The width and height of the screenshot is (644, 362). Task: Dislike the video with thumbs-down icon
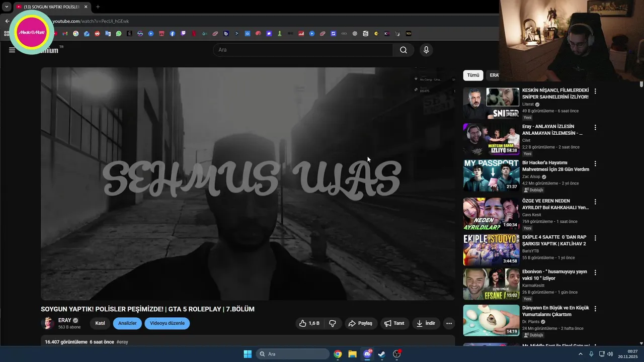point(333,323)
